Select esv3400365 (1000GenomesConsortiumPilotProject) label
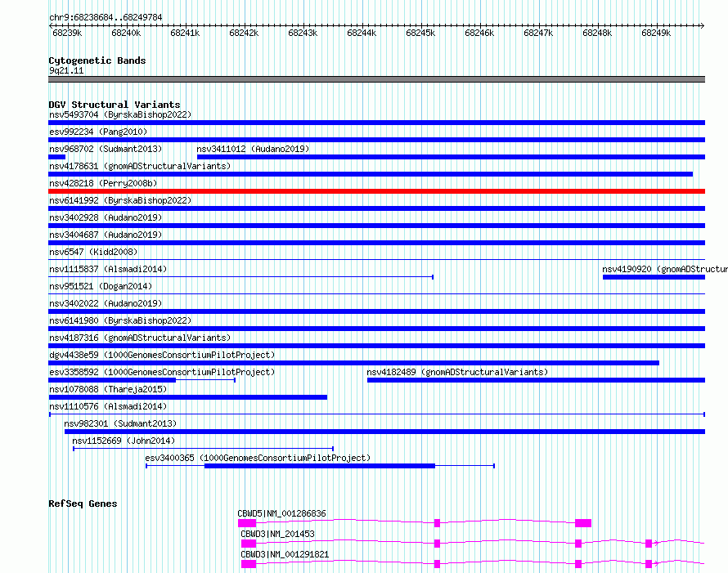Viewport: 728px width, 573px height. point(258,458)
